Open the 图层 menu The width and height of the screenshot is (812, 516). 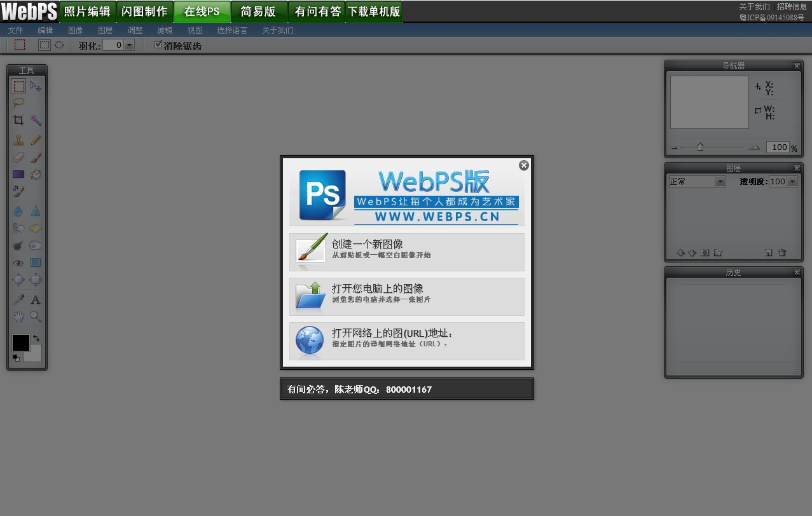[x=105, y=30]
